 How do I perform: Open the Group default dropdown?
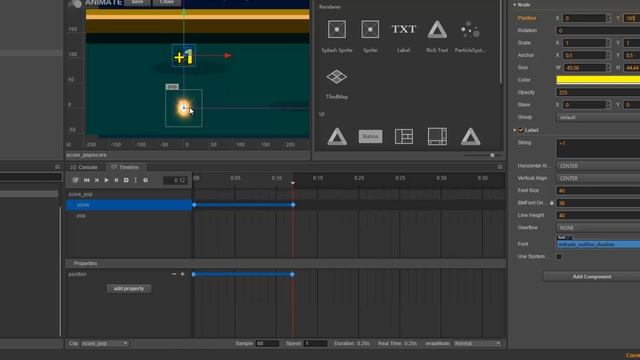pos(598,117)
